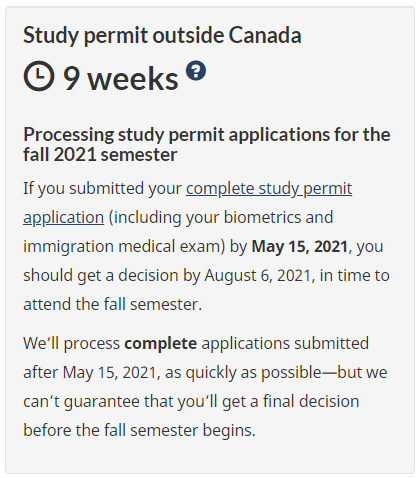Click the clock icon beside 9 weeks
Viewport: 420px width, 478px height.
39,76
